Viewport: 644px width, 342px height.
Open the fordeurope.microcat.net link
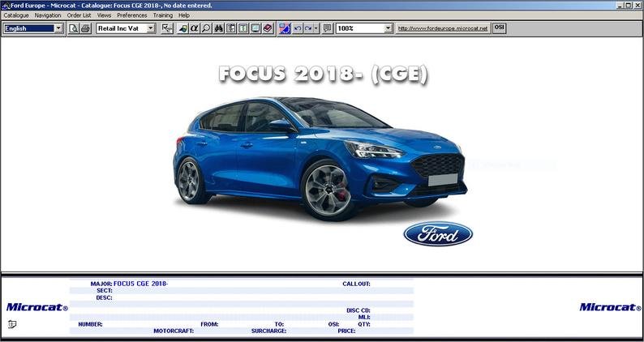click(443, 28)
